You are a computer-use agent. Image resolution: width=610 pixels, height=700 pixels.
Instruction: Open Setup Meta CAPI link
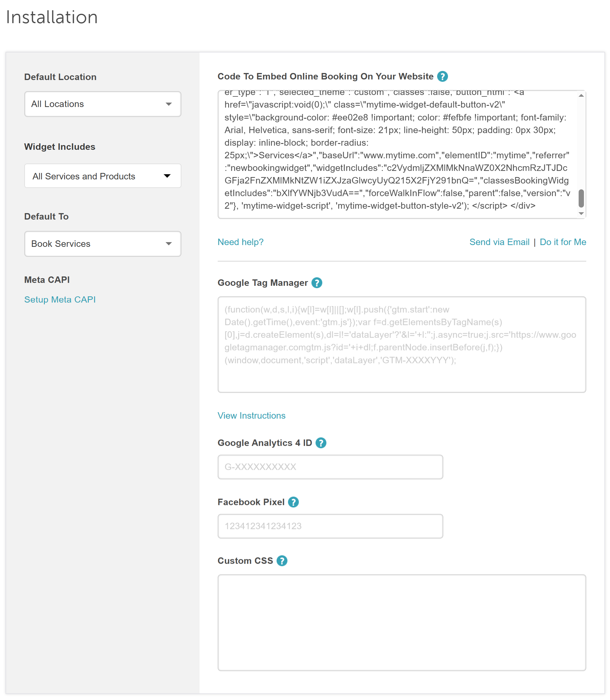point(60,299)
